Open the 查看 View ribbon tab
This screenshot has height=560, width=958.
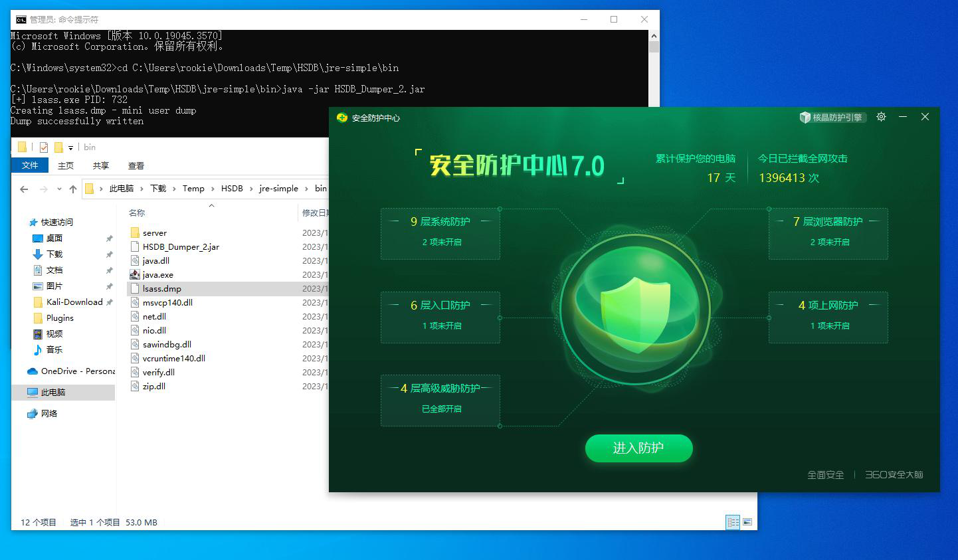click(136, 165)
